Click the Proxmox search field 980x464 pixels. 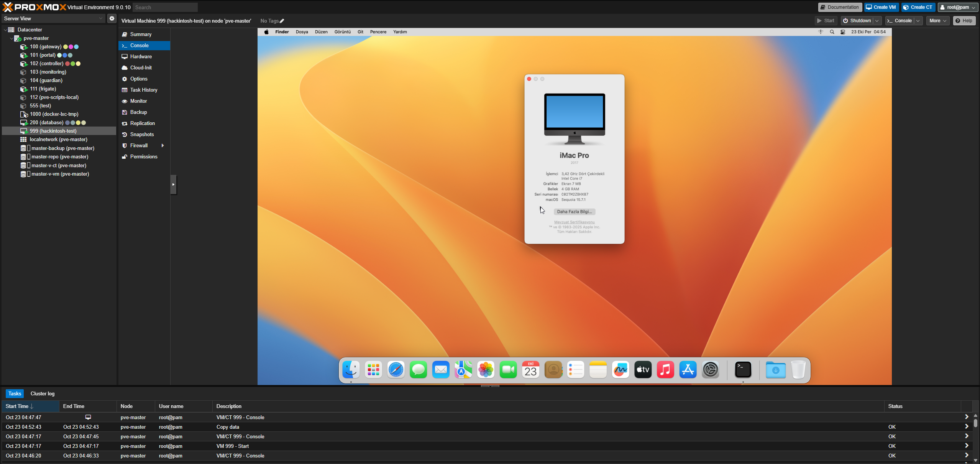coord(165,7)
